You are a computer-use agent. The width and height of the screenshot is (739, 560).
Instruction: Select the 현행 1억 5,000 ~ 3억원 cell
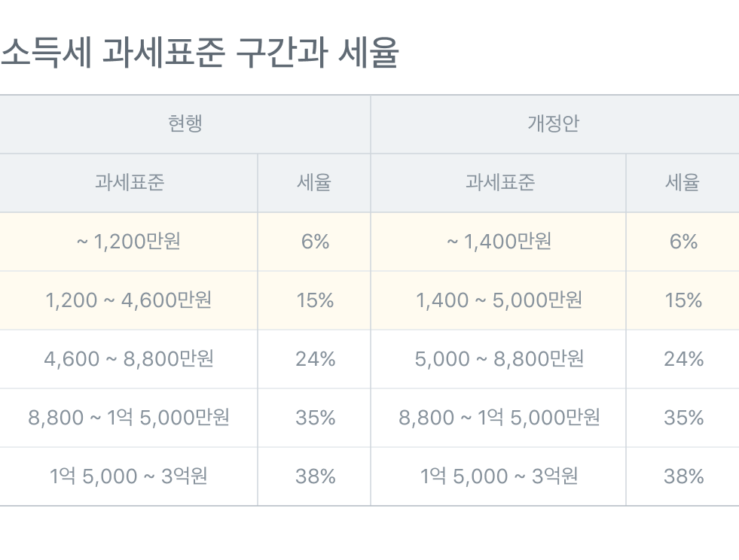point(129,476)
